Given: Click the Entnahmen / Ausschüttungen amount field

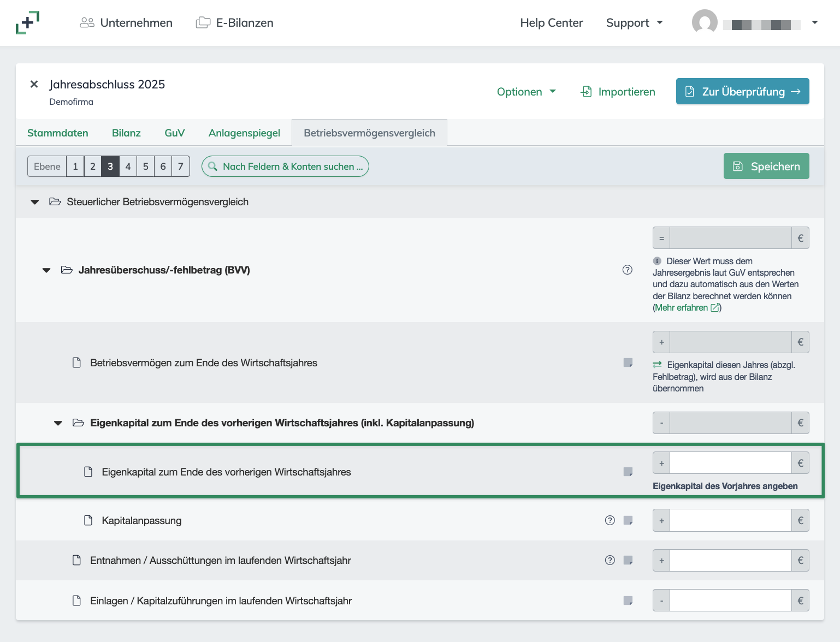Looking at the screenshot, I should 731,560.
